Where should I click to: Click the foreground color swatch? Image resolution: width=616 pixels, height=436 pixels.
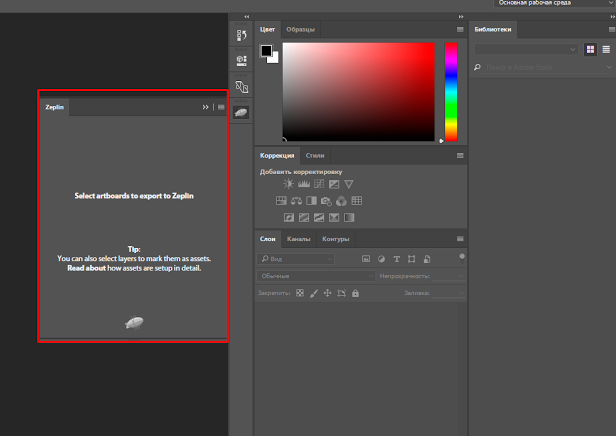click(x=266, y=51)
